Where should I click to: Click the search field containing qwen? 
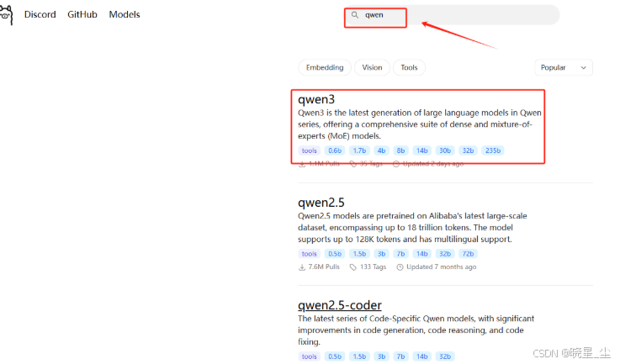452,15
